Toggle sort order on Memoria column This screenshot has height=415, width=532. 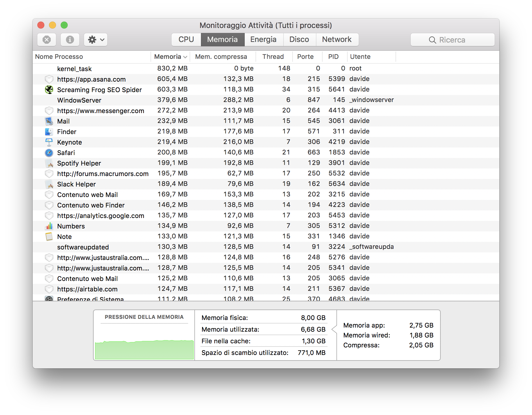170,57
